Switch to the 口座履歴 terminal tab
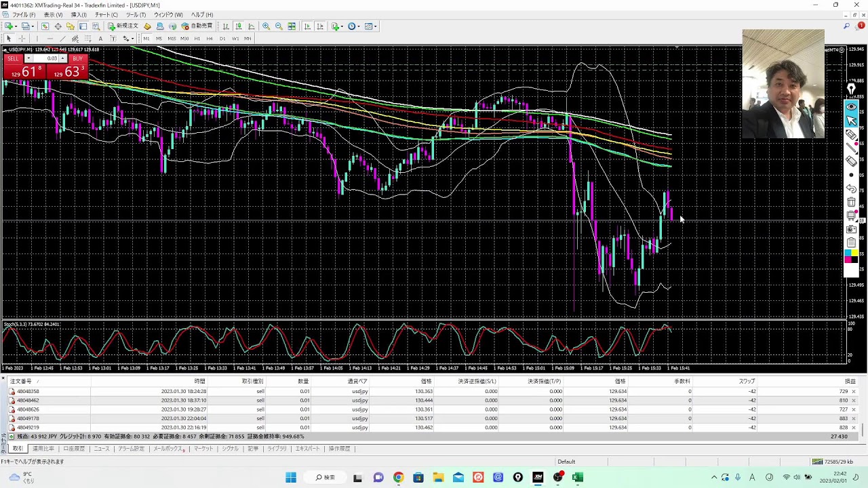 pyautogui.click(x=74, y=449)
